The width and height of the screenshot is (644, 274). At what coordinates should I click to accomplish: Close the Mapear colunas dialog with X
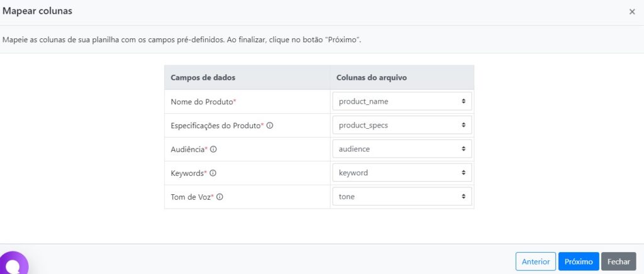click(632, 12)
